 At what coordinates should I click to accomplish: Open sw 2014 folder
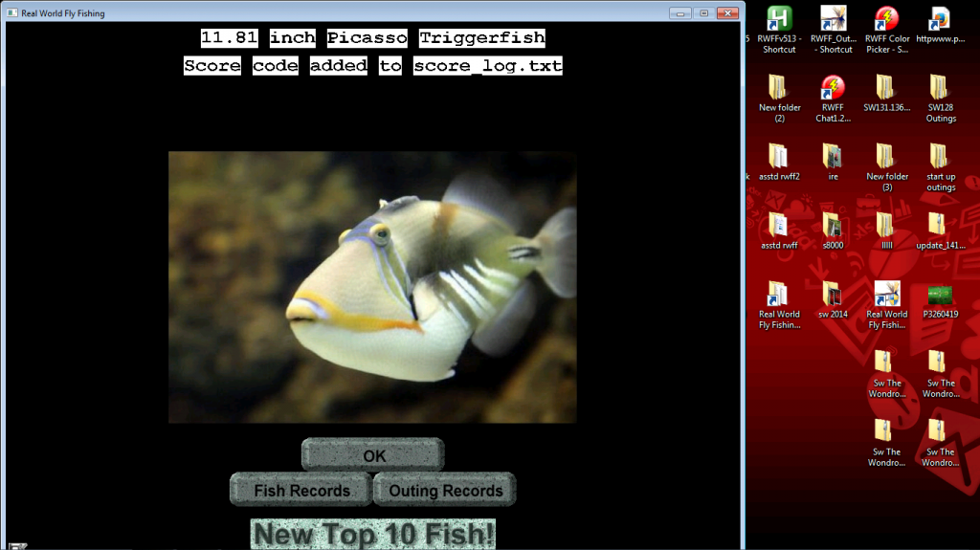click(834, 300)
